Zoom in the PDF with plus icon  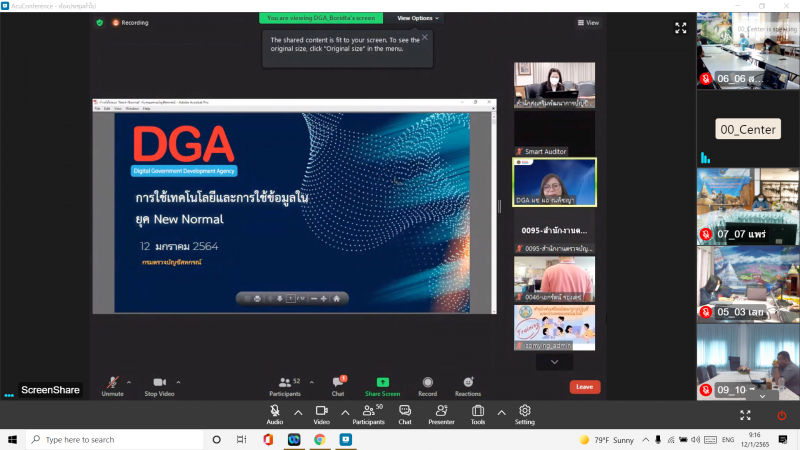(x=323, y=298)
